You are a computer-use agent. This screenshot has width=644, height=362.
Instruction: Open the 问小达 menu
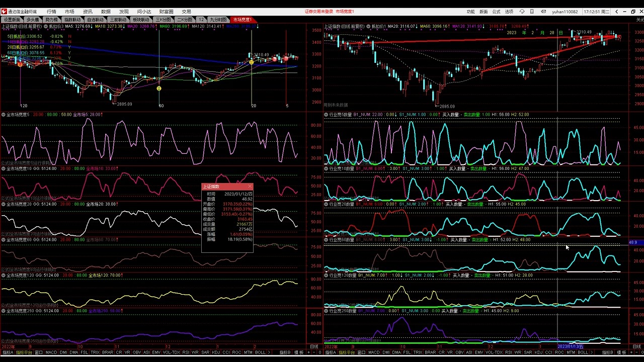tap(144, 11)
